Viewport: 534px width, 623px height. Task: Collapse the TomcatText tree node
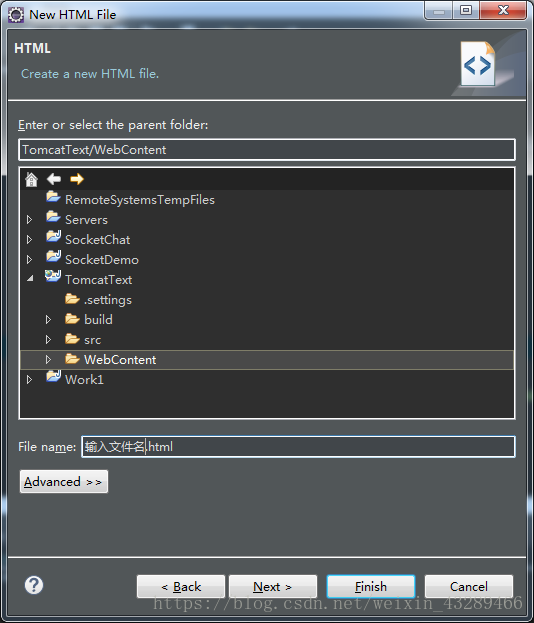(x=30, y=279)
